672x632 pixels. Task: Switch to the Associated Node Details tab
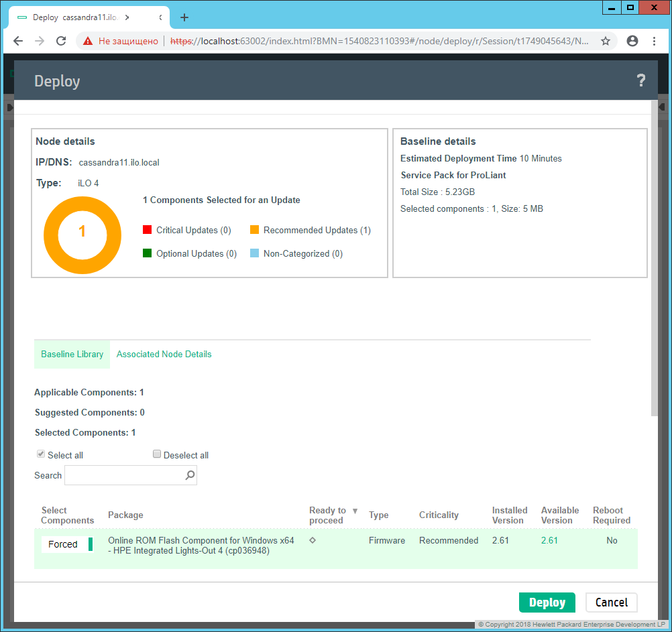[x=164, y=353]
